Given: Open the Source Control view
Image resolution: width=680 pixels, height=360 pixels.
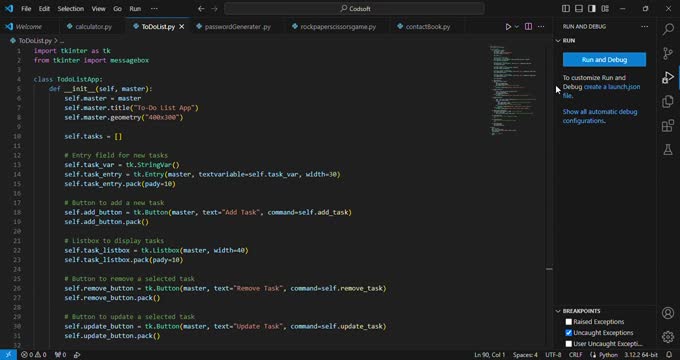Looking at the screenshot, I should [668, 53].
